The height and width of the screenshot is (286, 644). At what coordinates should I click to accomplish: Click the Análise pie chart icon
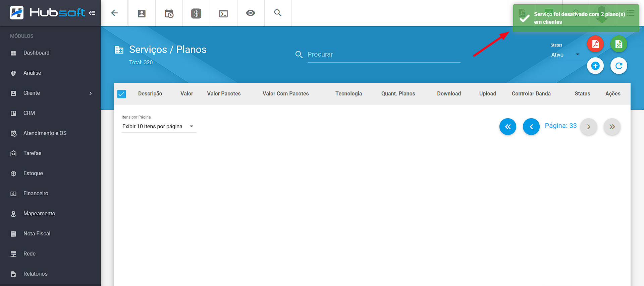[x=13, y=73]
